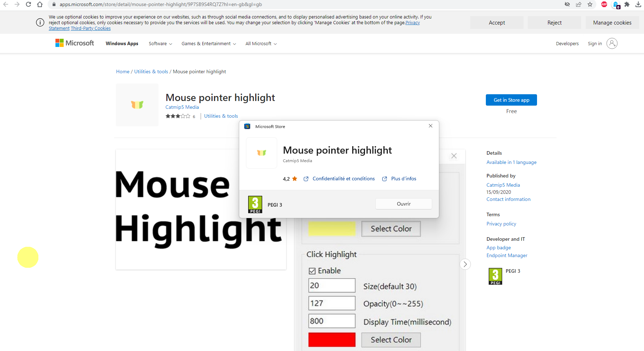Viewport: 644px width, 351px height.
Task: View site security via the padlock icon
Action: point(54,4)
